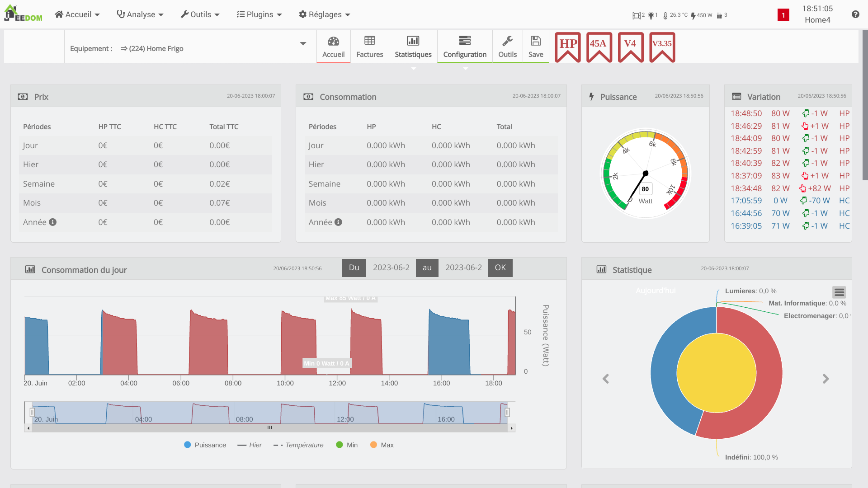Open the Plugins dropdown menu
Image resolution: width=868 pixels, height=488 pixels.
tap(259, 14)
